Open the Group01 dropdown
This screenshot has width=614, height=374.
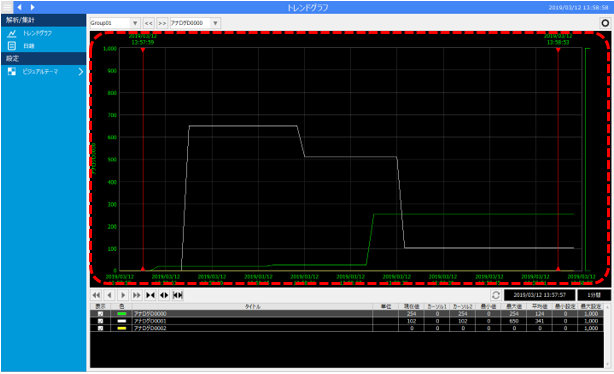click(135, 23)
